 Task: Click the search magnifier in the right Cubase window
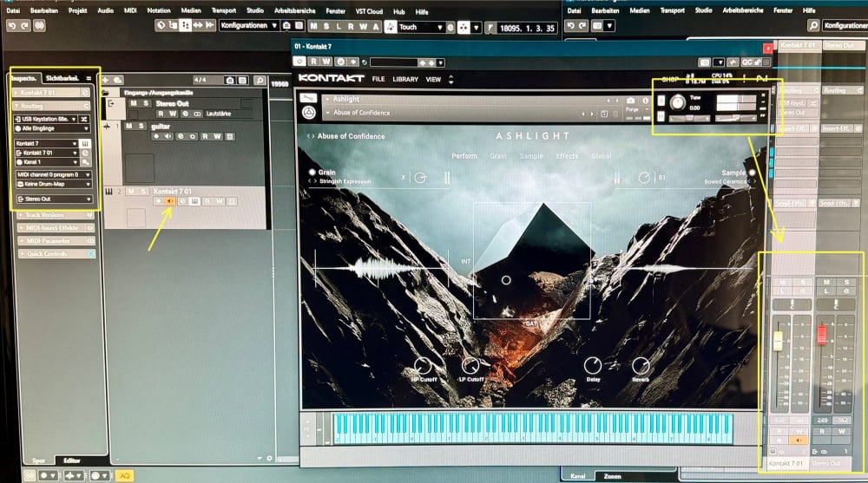coord(812,25)
